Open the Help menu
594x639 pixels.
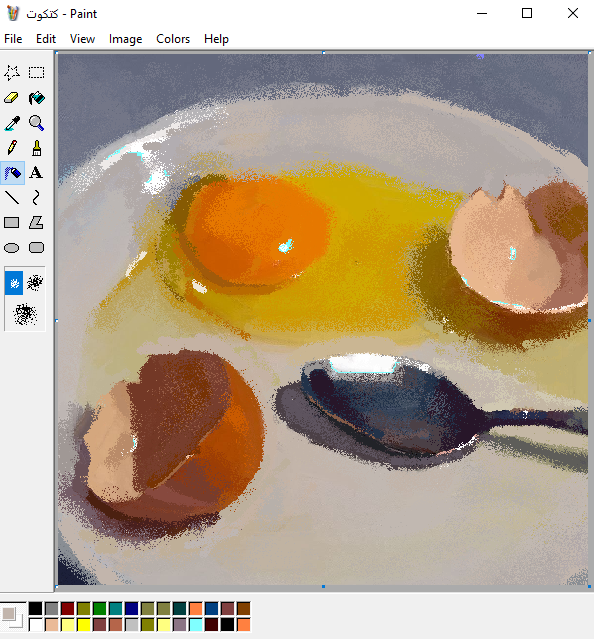[x=216, y=39]
